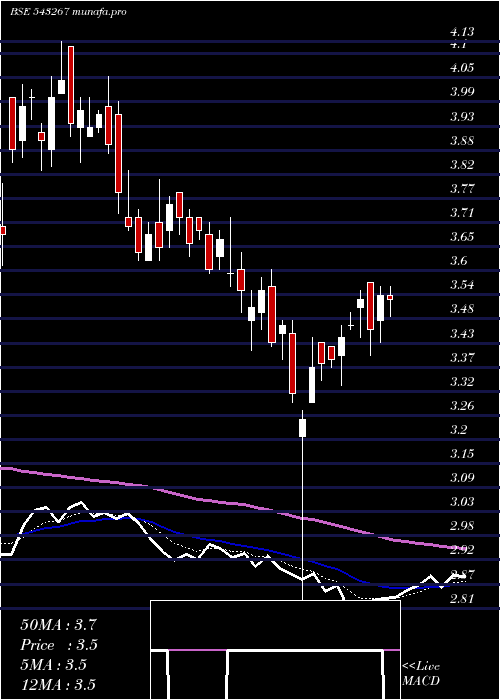Select the 4.13 price axis label
The width and height of the screenshot is (500, 700).
point(462,32)
